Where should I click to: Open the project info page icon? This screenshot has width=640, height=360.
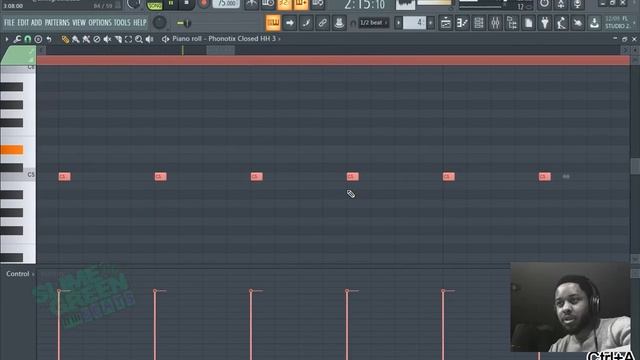click(528, 23)
